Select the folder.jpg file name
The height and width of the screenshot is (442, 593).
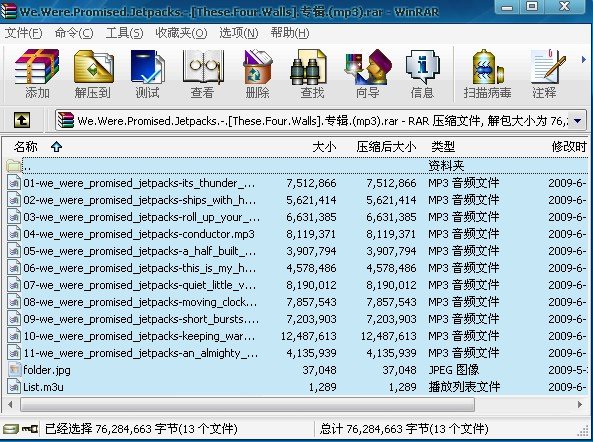47,370
